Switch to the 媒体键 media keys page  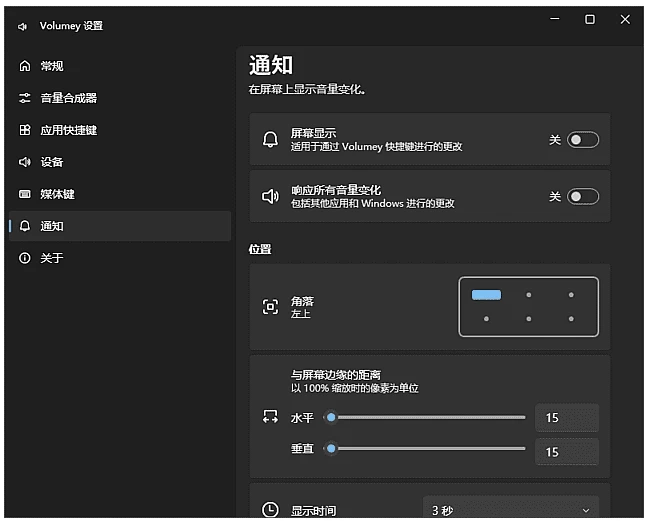(120, 194)
